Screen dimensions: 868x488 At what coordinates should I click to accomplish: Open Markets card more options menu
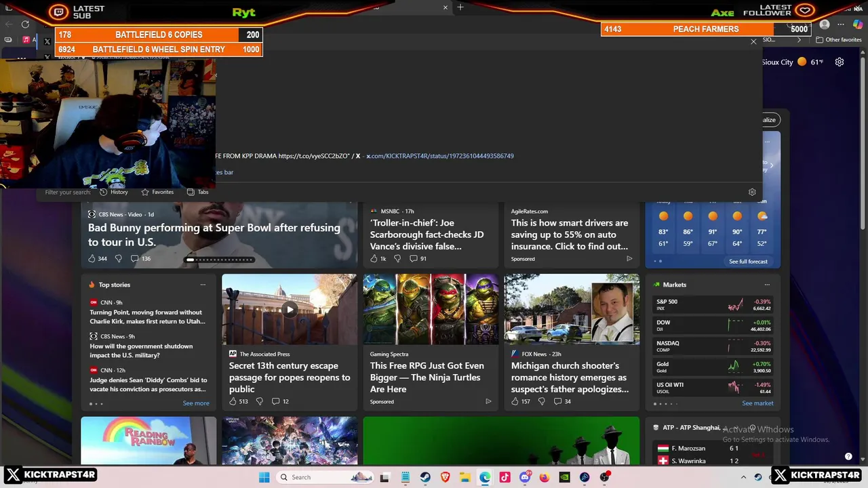pyautogui.click(x=767, y=285)
